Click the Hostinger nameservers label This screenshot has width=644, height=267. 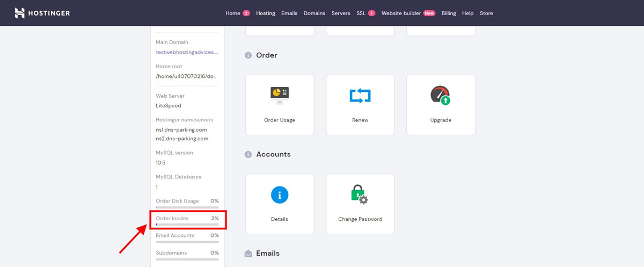[x=185, y=120]
